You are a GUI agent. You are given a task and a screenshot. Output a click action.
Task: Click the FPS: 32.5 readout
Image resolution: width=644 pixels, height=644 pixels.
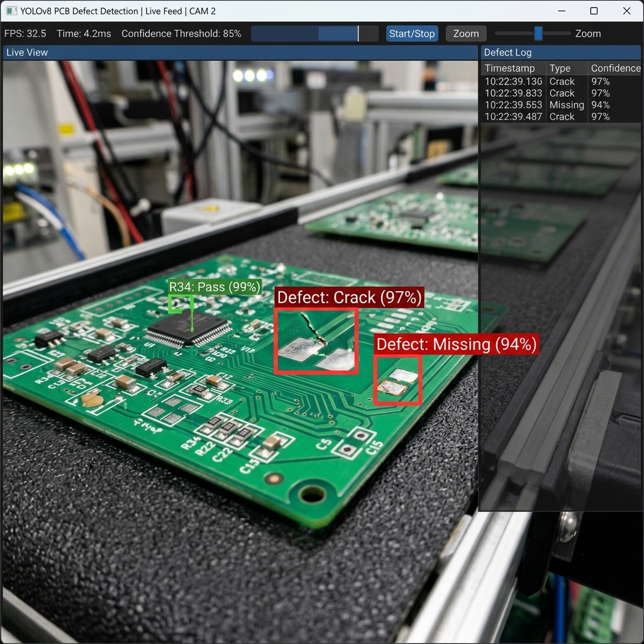(25, 34)
